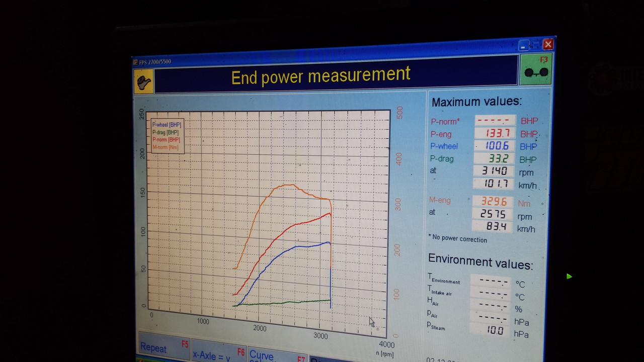
Task: Click the thumbs-up icon beside the title
Action: [143, 81]
